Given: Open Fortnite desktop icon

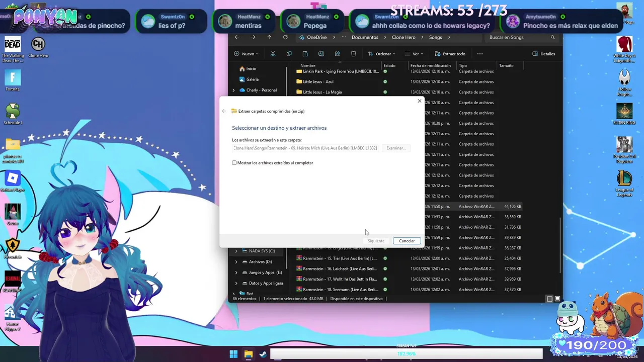Looking at the screenshot, I should point(13,80).
